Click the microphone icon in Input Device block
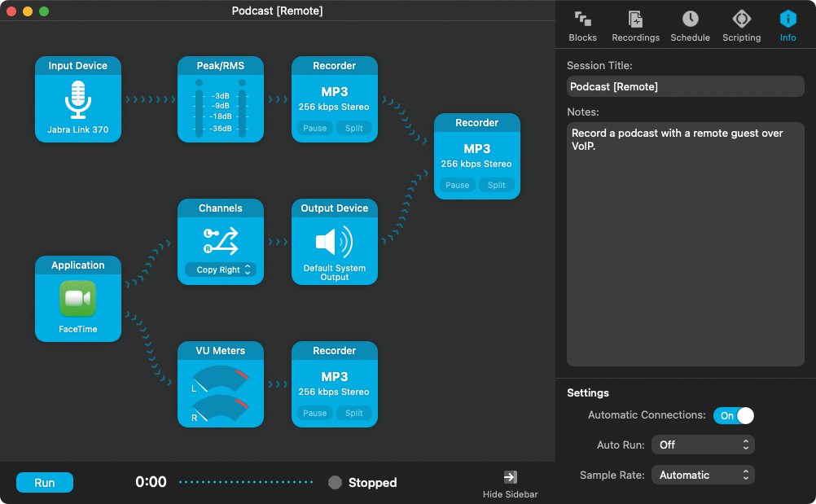 click(78, 100)
